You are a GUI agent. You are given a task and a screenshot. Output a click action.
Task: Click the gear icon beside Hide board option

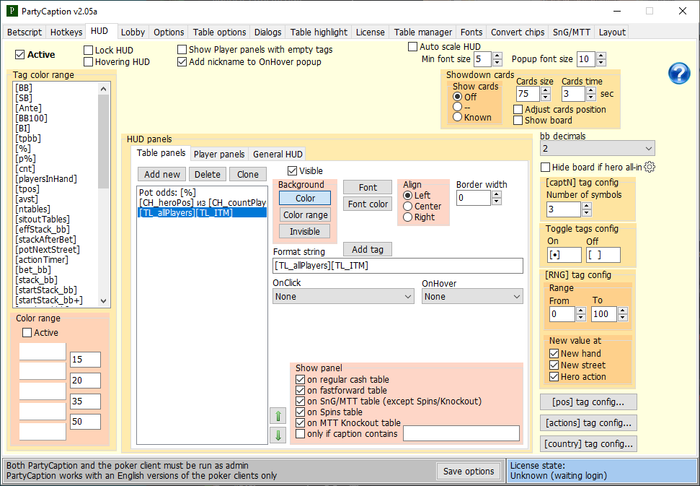(x=649, y=167)
